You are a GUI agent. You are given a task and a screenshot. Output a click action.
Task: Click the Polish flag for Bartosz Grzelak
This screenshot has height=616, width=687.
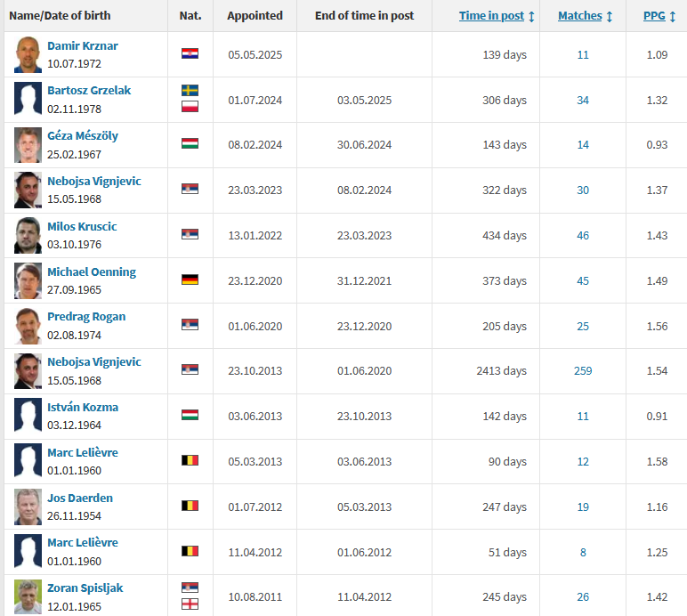coord(190,107)
